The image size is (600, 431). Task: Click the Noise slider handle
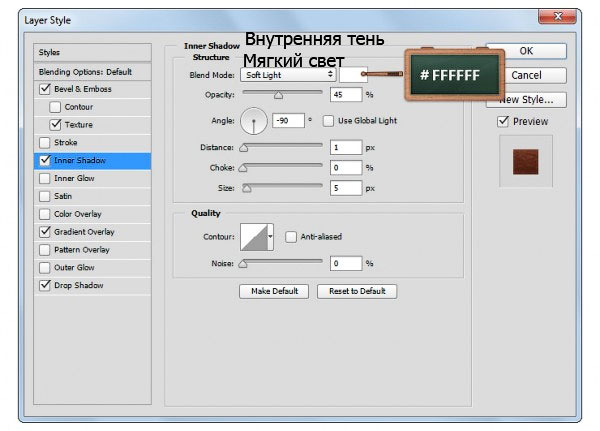(x=243, y=264)
